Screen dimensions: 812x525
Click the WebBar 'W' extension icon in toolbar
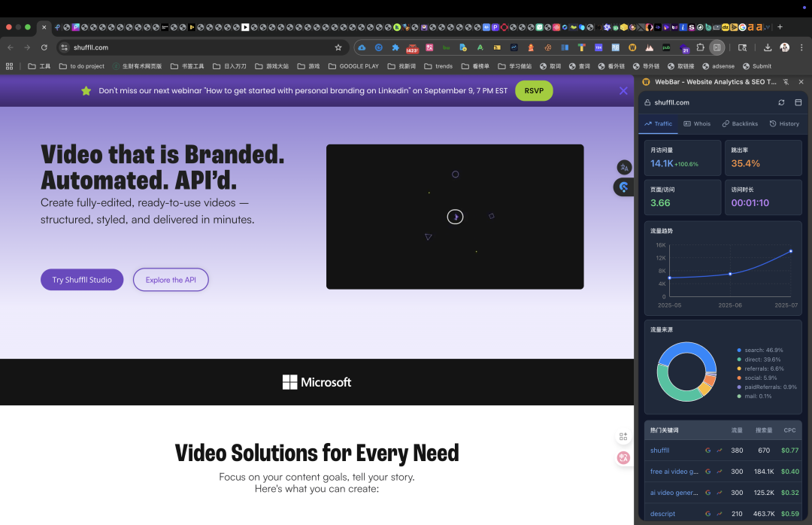point(632,47)
